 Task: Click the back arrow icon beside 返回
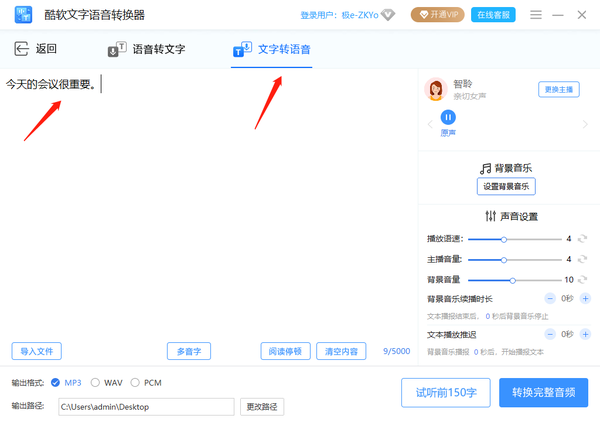(x=21, y=49)
